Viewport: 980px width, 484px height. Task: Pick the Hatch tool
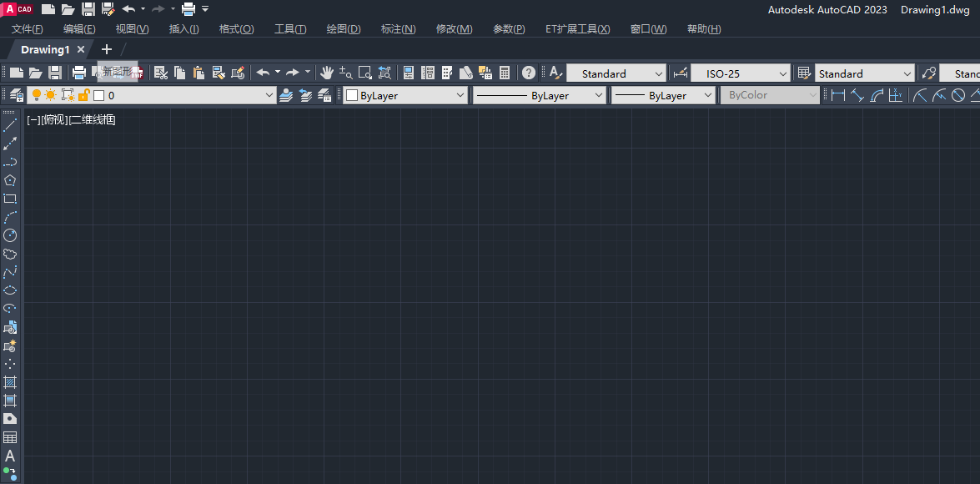tap(10, 382)
